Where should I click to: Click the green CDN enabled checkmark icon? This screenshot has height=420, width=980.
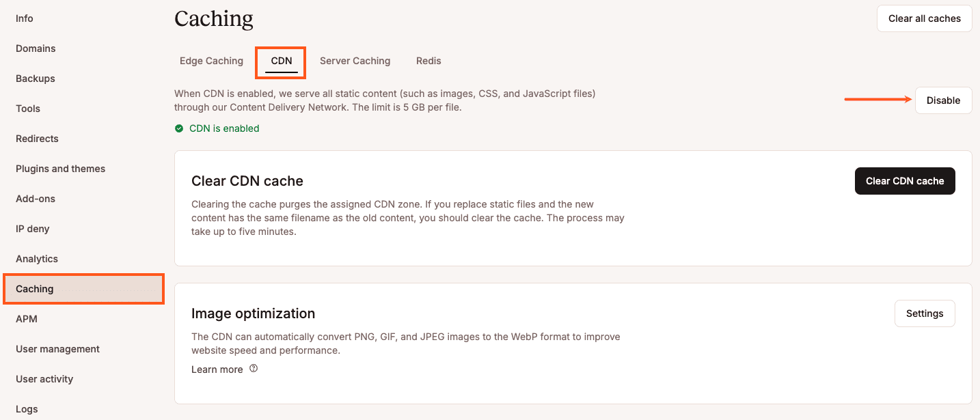(179, 128)
